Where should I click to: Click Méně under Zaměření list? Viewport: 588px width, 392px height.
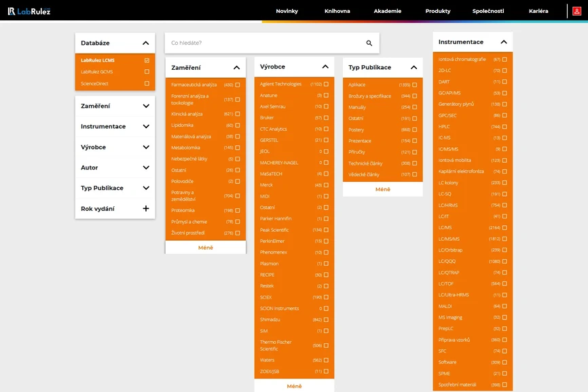pos(206,248)
